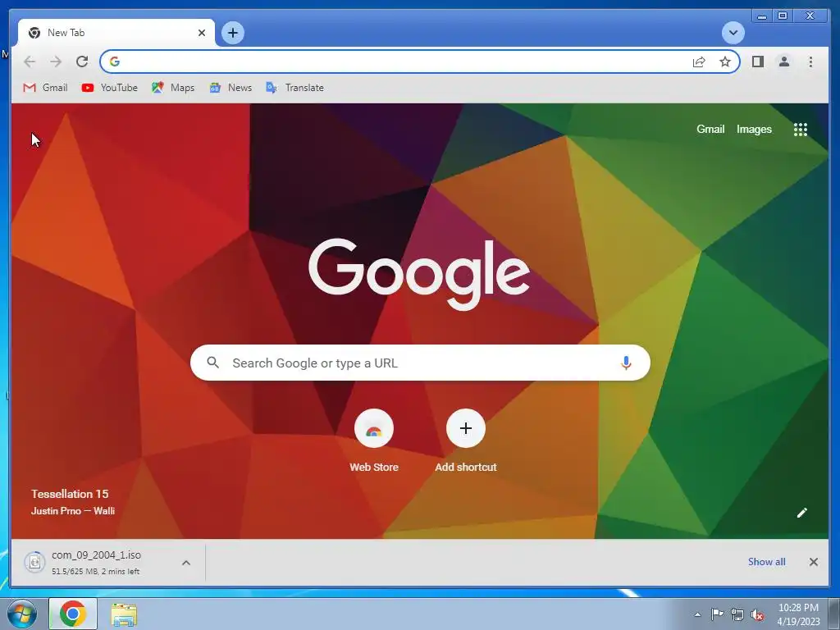Click the Google logo
The image size is (840, 630).
click(419, 274)
